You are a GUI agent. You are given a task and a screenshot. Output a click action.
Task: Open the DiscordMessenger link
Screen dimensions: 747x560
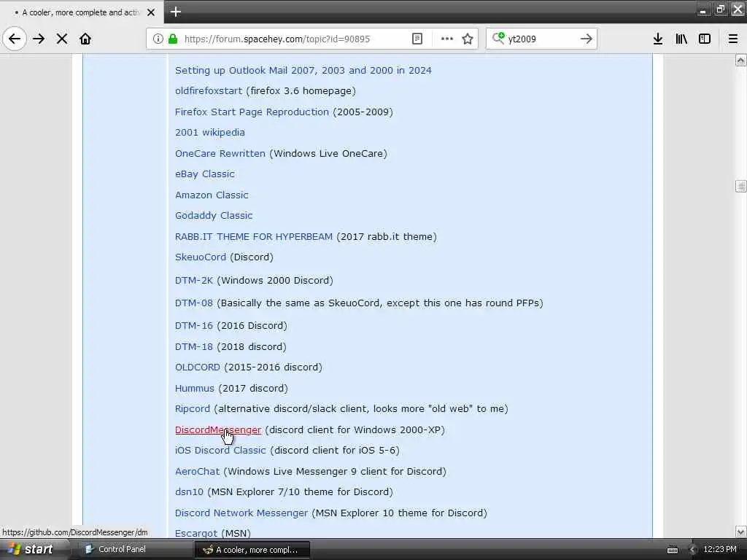tap(218, 429)
